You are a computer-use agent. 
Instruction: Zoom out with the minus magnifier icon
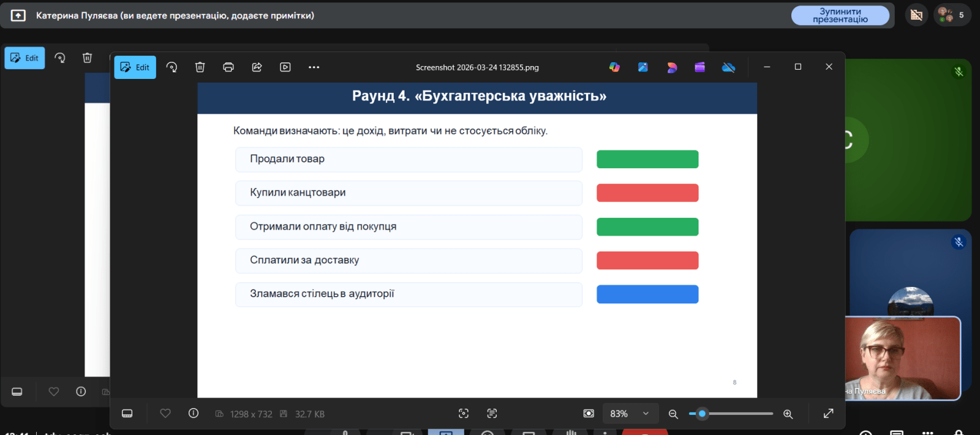tap(673, 414)
